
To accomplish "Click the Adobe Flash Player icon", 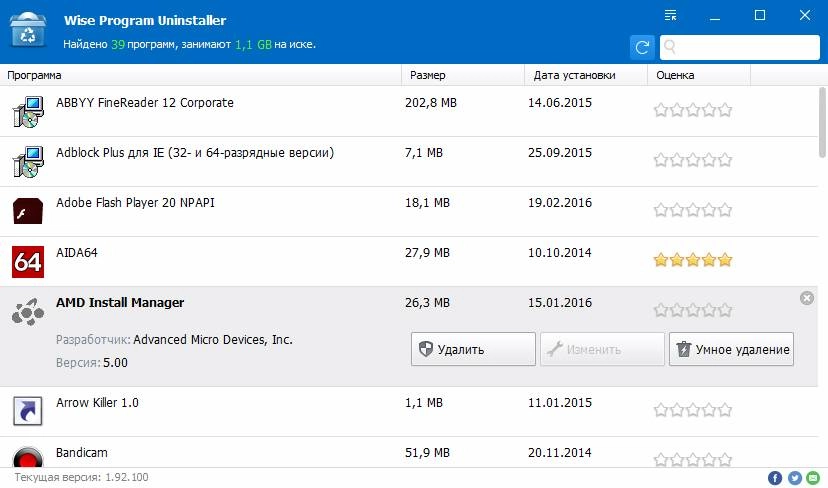I will [28, 211].
